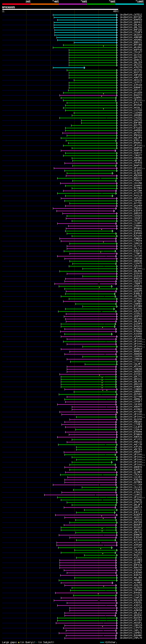
Task: Click label UniRef100_C1EHQ8
Action: (131, 113)
